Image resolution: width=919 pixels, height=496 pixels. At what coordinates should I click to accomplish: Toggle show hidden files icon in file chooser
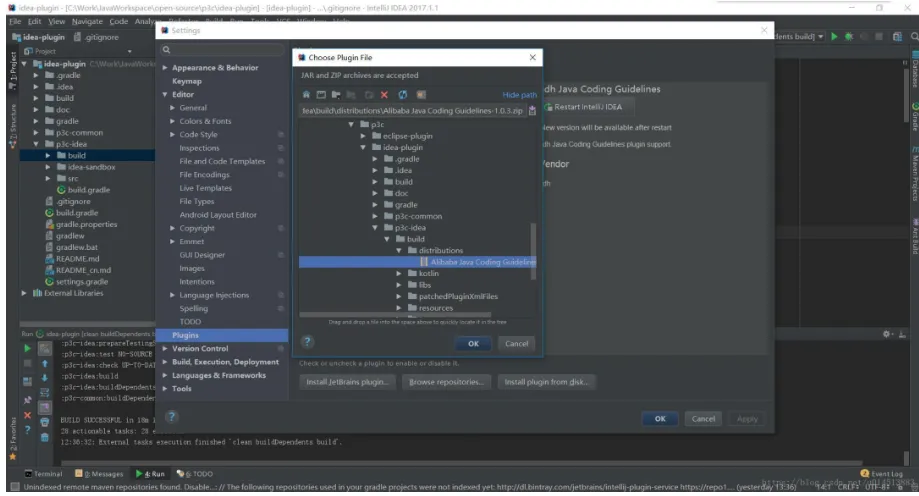421,94
